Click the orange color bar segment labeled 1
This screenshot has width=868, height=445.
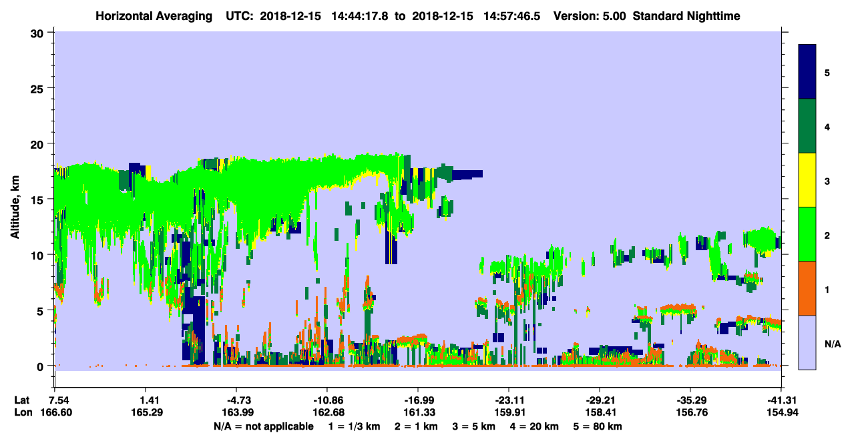[x=807, y=288]
